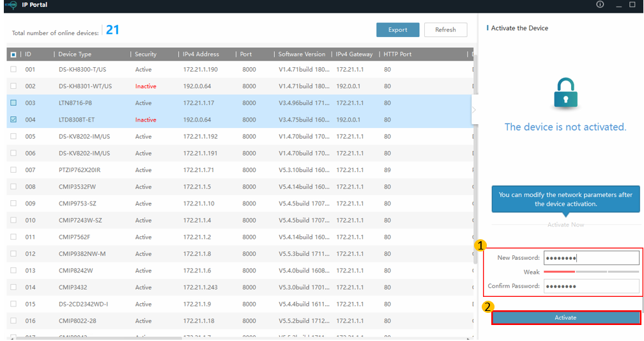Image resolution: width=644 pixels, height=341 pixels.
Task: Open the info icon in title bar
Action: pyautogui.click(x=600, y=4)
